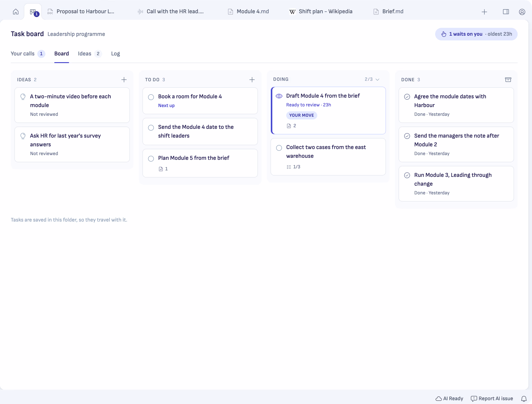The image size is (532, 404).
Task: Archive Done column items
Action: point(508,80)
